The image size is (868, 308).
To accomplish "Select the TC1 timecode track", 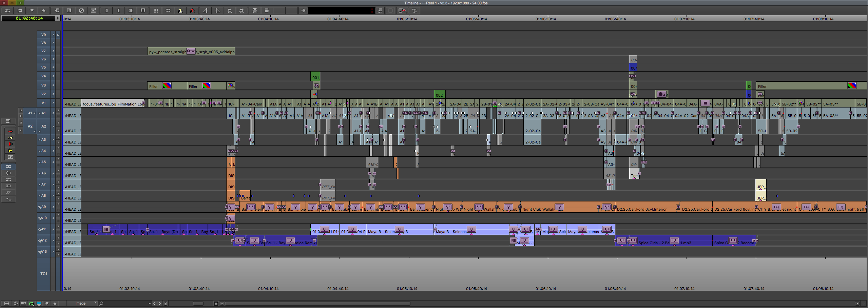I will 44,274.
